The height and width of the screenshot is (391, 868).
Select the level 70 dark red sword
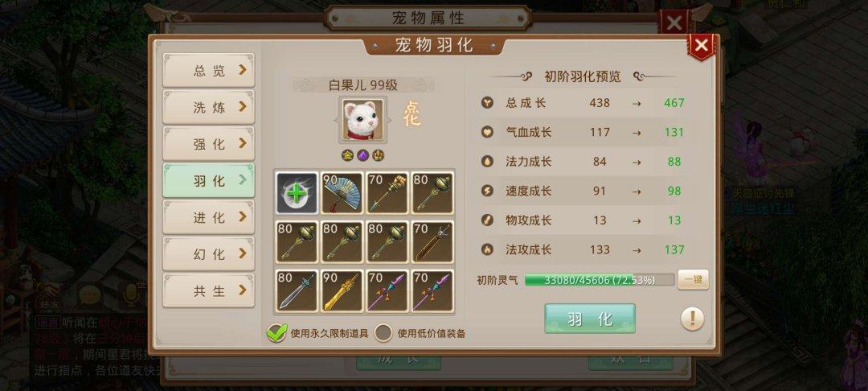pos(432,242)
